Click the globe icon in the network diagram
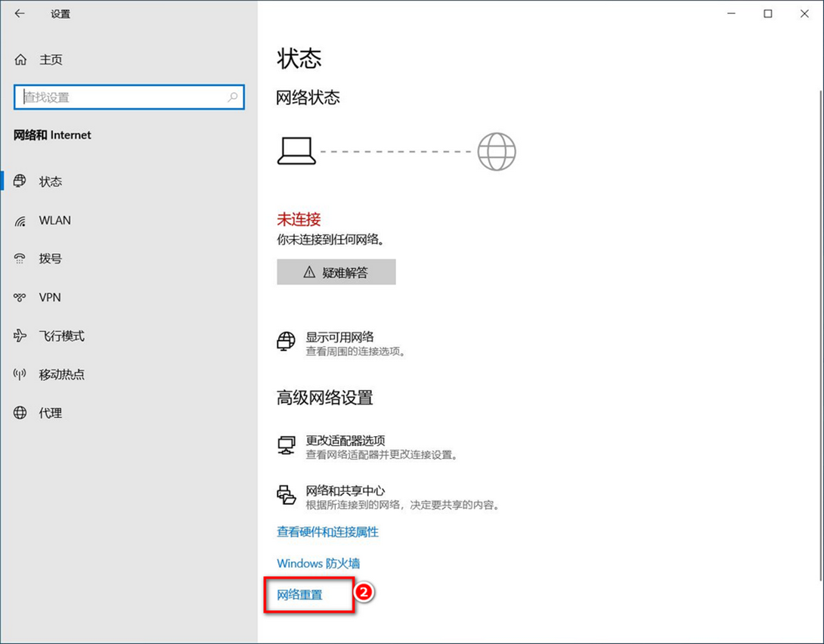The width and height of the screenshot is (824, 644). click(x=497, y=152)
